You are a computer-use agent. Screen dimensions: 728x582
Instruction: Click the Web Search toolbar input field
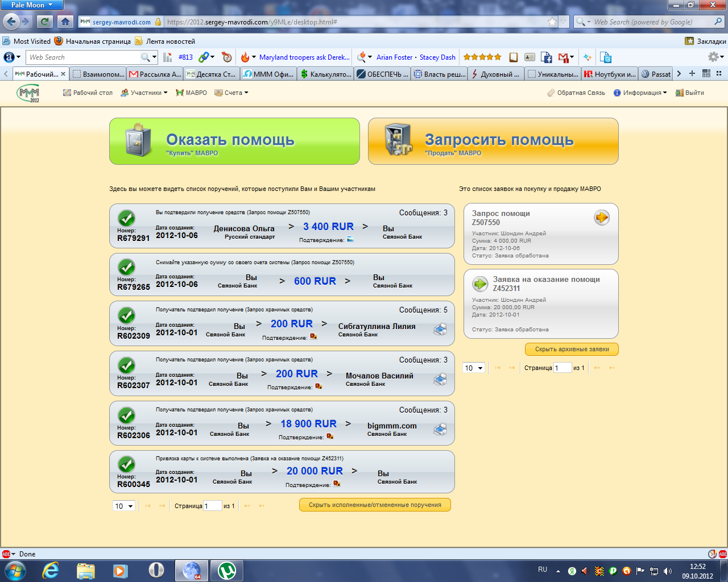(84, 57)
